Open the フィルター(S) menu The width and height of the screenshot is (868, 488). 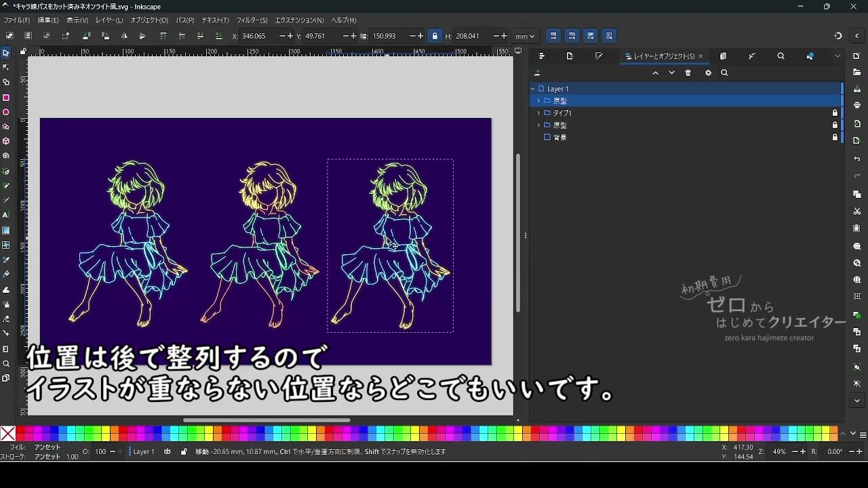pyautogui.click(x=252, y=20)
